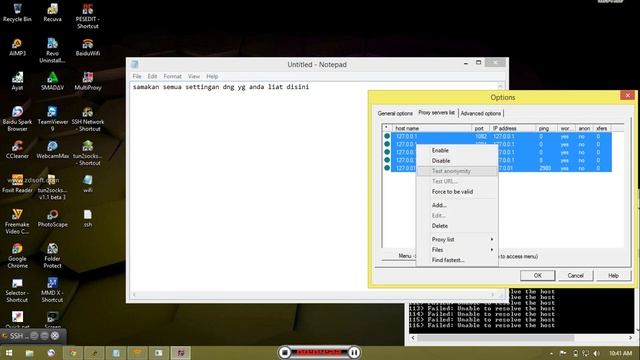Image resolution: width=640 pixels, height=360 pixels.
Task: Open the Ayat desktop icon
Action: point(17,81)
